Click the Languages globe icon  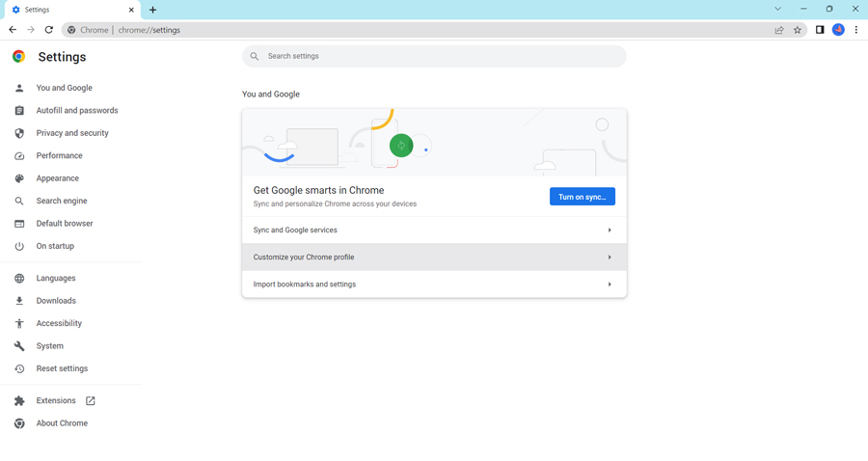point(19,279)
